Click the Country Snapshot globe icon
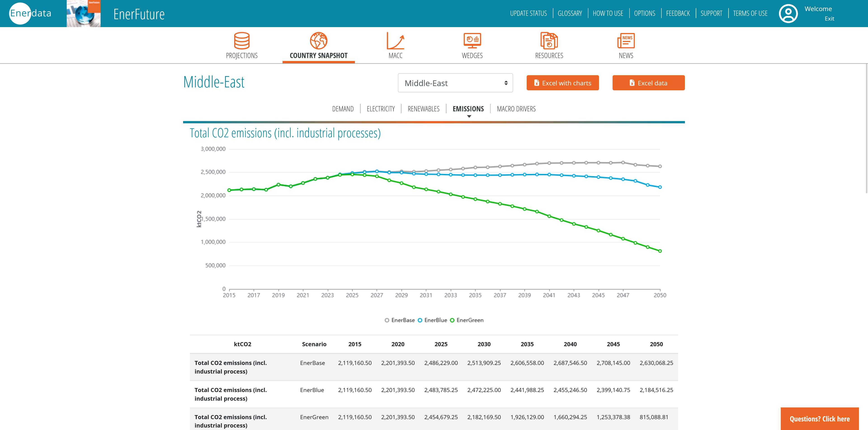The width and height of the screenshot is (868, 430). [x=318, y=41]
